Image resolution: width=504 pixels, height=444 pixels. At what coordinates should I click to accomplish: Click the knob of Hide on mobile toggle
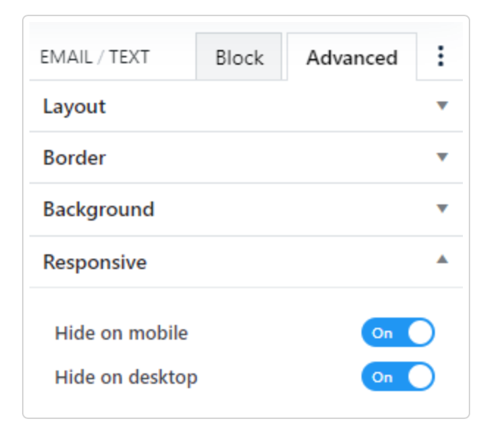pos(420,333)
